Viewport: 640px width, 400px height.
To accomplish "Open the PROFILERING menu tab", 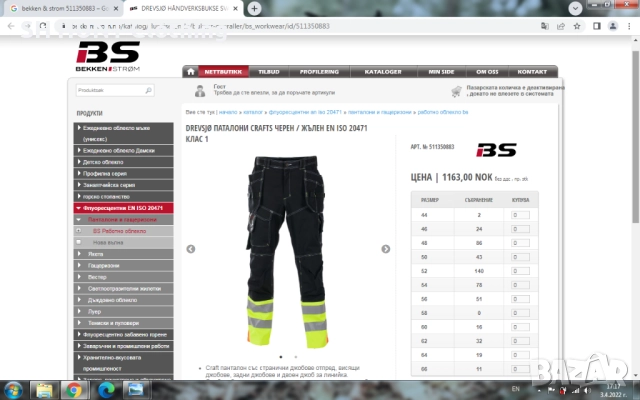I will [x=319, y=72].
